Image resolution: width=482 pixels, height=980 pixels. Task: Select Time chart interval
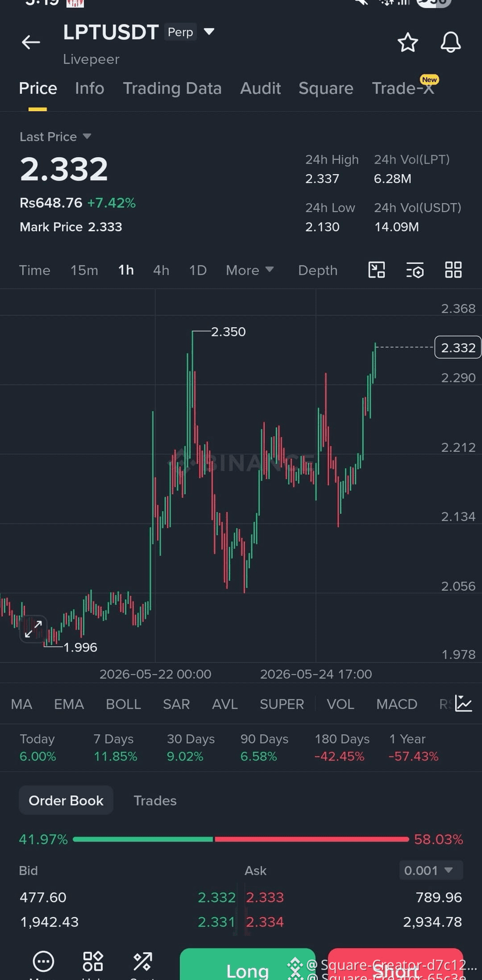coord(34,270)
